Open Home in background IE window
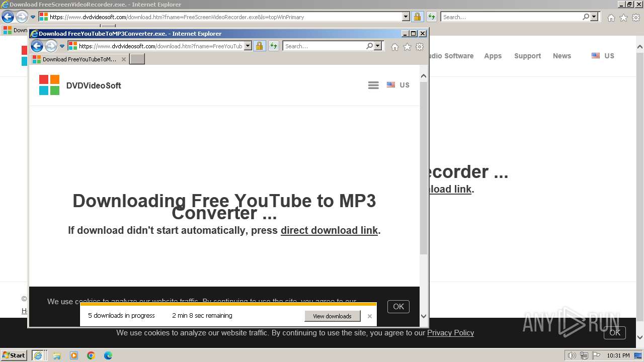 [x=611, y=18]
